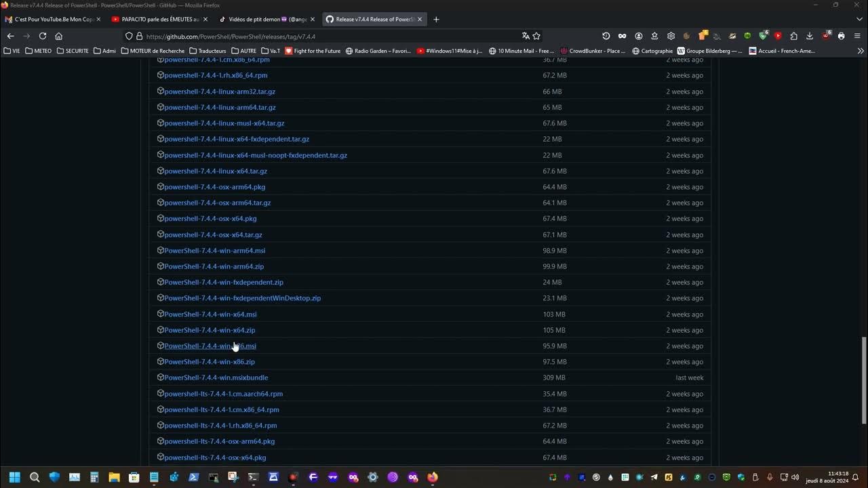Click the translate page icon in address bar
Image resolution: width=868 pixels, height=488 pixels.
coord(526,36)
